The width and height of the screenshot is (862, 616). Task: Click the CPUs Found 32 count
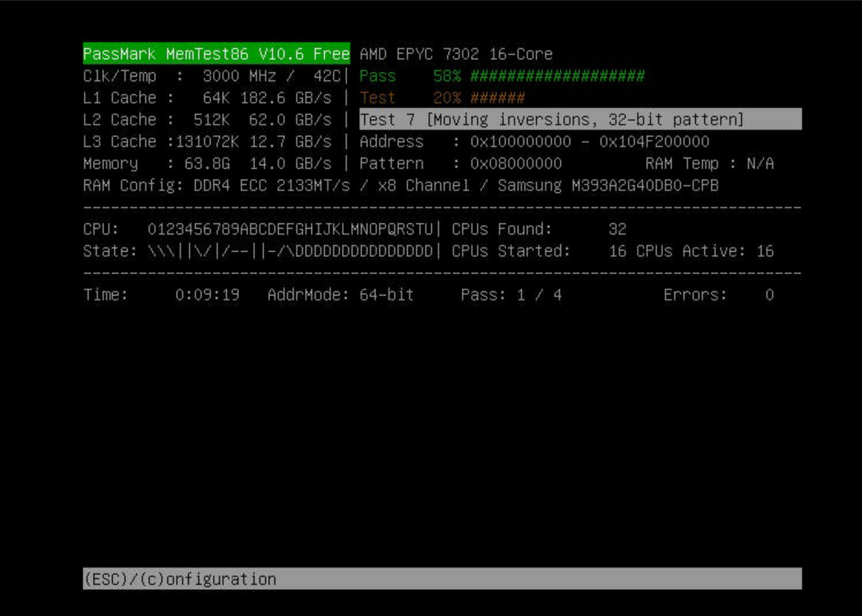pos(616,229)
